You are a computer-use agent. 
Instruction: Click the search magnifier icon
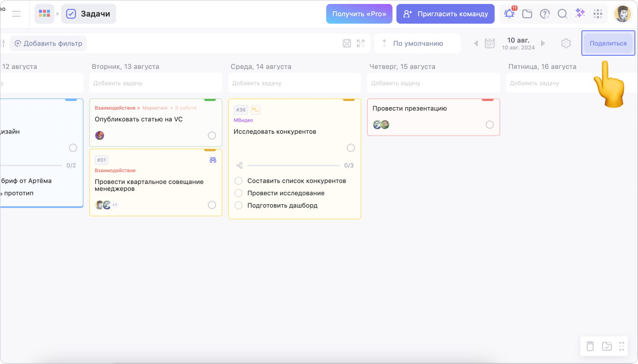point(562,14)
